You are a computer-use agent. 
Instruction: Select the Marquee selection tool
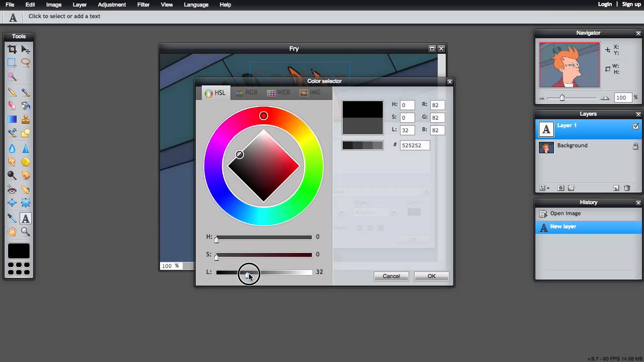point(12,63)
